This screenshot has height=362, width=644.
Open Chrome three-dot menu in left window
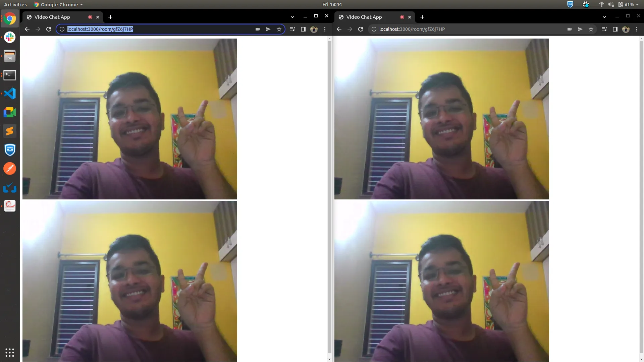tap(325, 29)
